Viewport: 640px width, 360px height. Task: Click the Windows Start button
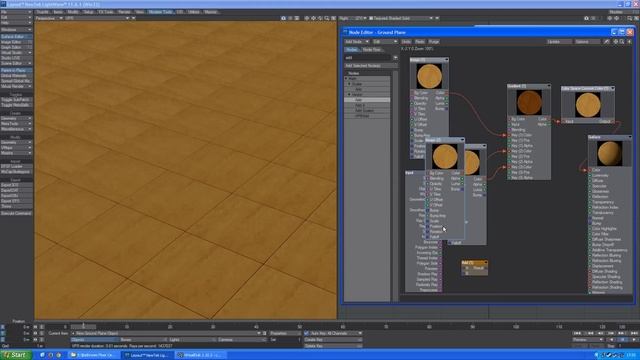tap(16, 355)
